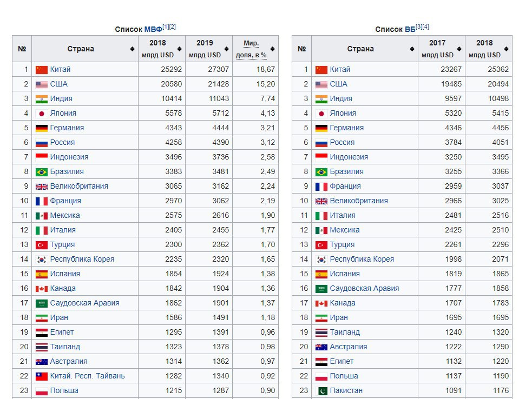
Task: Click Saudi Arabia's flag in the ВБ list
Action: click(321, 289)
